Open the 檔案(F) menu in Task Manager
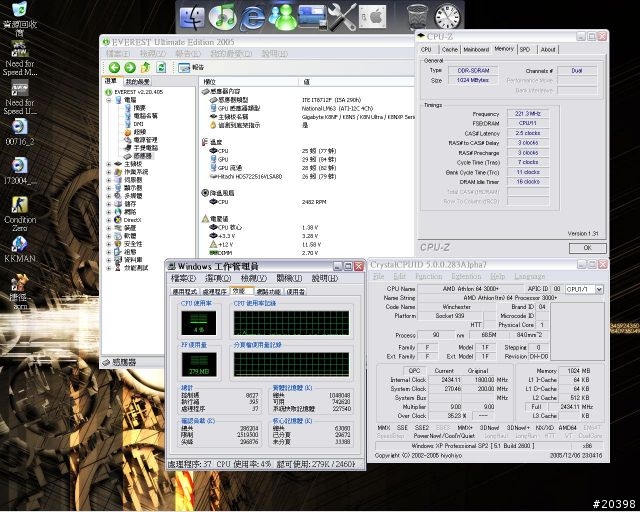Screen dimensions: 640x512 [x=183, y=278]
